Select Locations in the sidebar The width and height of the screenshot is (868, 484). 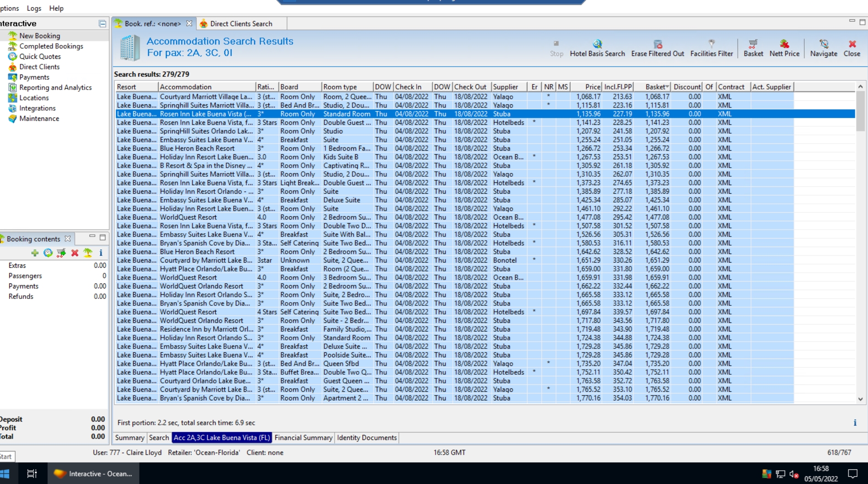pos(34,98)
